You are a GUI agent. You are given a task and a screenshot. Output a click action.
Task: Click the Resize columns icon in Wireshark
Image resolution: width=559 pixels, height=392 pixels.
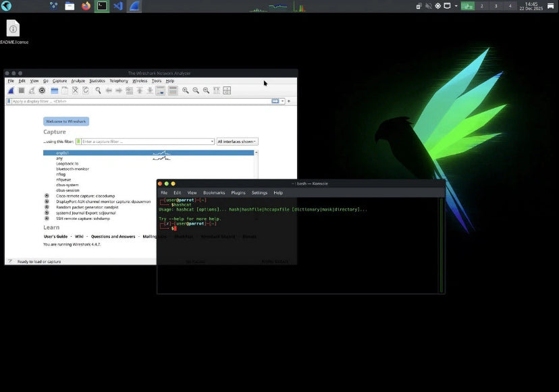pos(217,90)
